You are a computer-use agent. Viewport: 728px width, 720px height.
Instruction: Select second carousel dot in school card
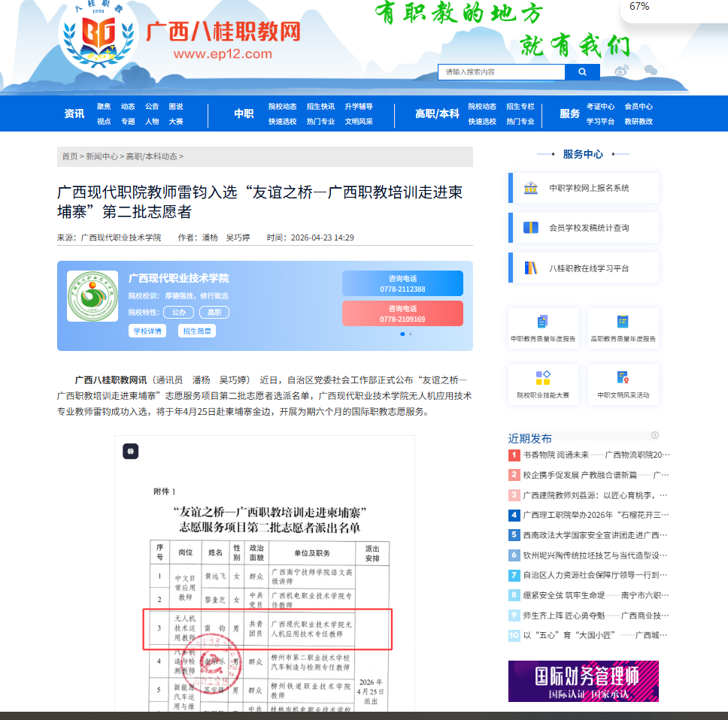(411, 334)
